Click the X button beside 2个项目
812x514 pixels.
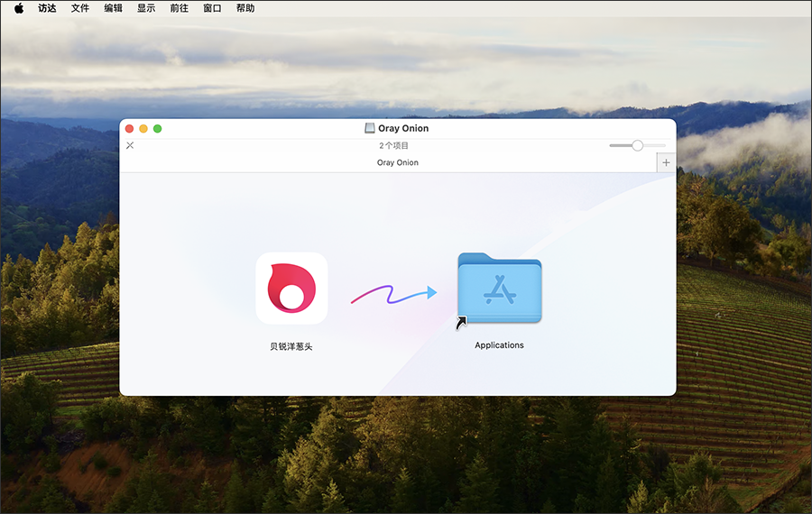(x=130, y=145)
